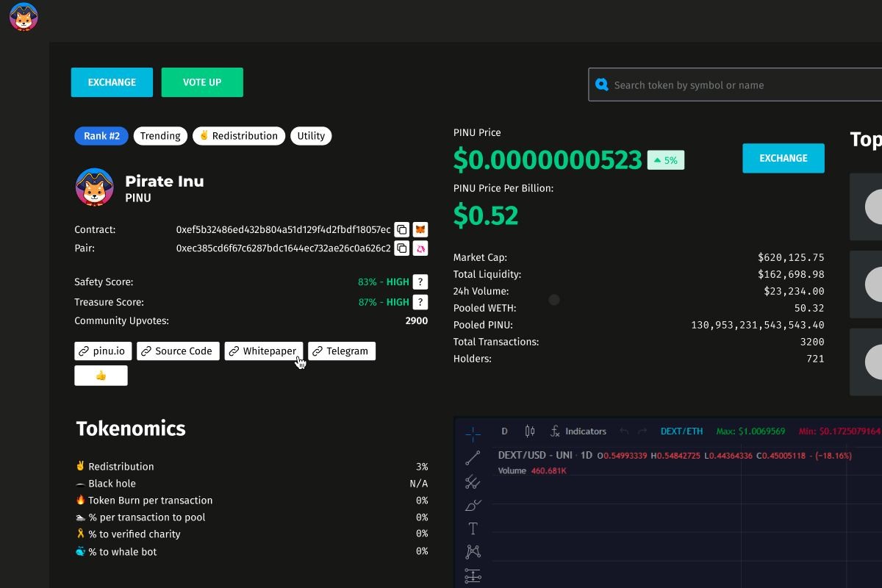Click the search magnifier icon
The image size is (882, 588).
[602, 85]
